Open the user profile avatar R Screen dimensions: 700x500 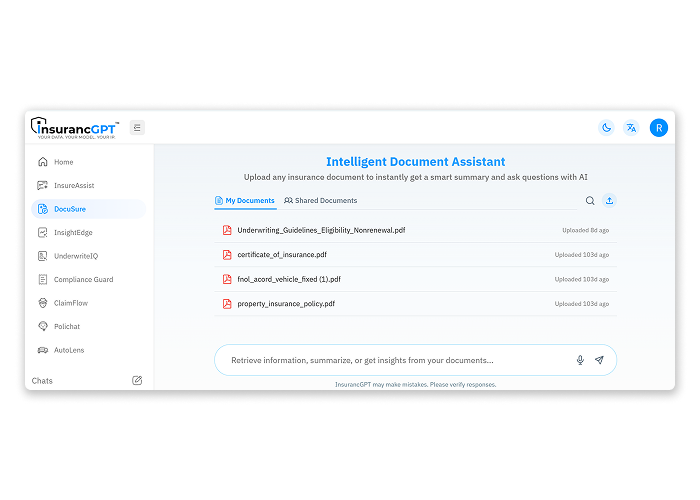658,128
